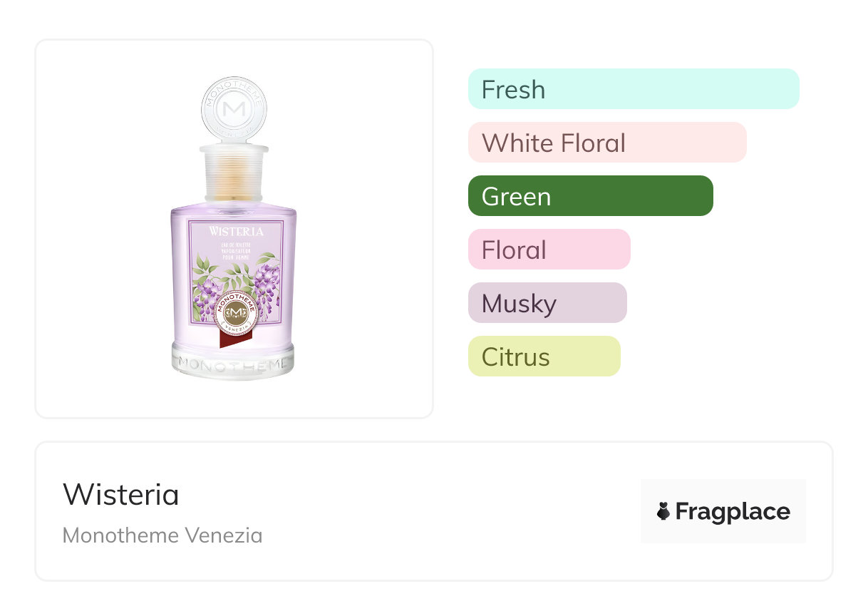
Task: Select the yellow Citrus accord bar
Action: point(544,356)
